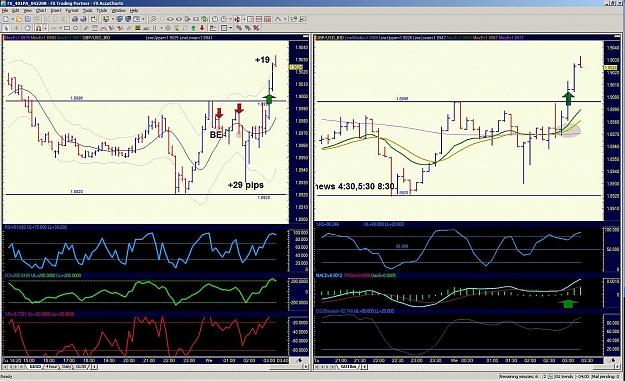Viewport: 625px width, 381px height.
Task: Click the three-column layout icon
Action: click(267, 19)
